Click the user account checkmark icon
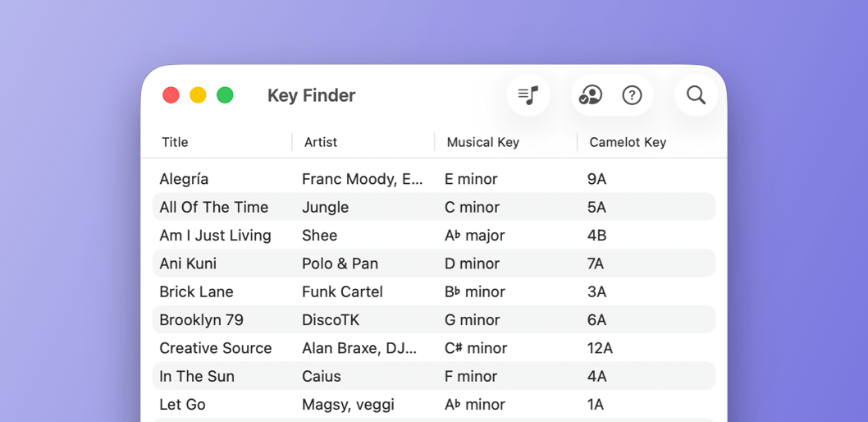 [590, 95]
